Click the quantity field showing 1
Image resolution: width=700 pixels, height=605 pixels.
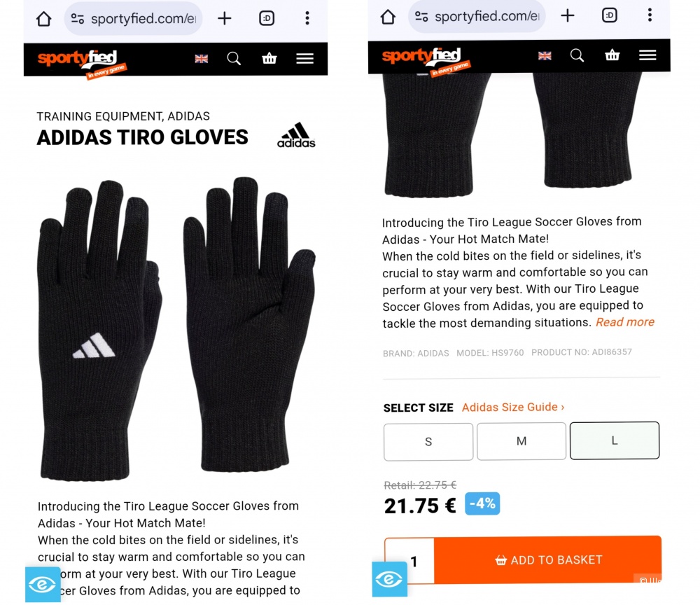[409, 561]
